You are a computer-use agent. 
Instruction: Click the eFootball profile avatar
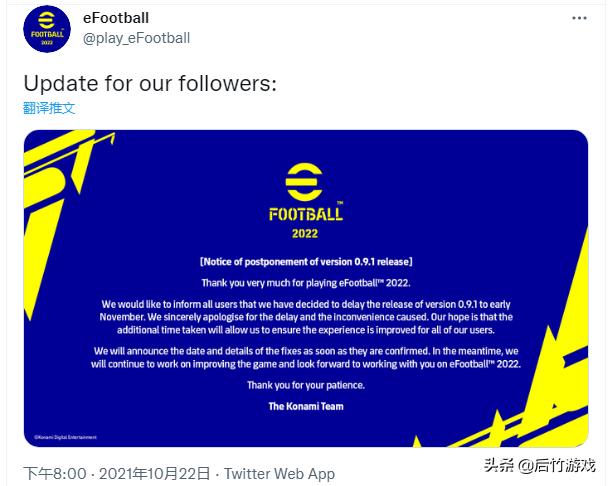46,29
